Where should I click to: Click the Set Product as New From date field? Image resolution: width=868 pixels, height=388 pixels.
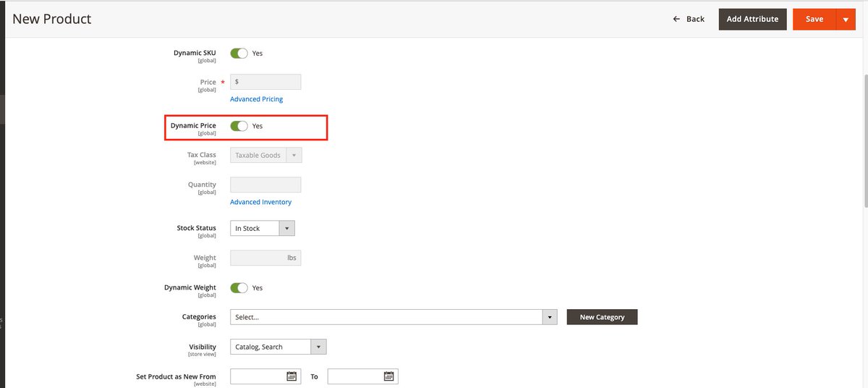(x=265, y=376)
